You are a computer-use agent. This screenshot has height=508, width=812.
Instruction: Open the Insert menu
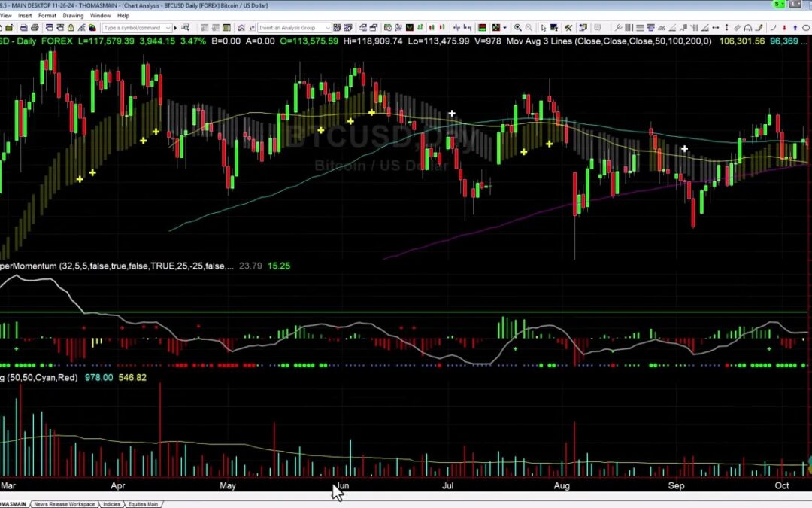click(24, 16)
